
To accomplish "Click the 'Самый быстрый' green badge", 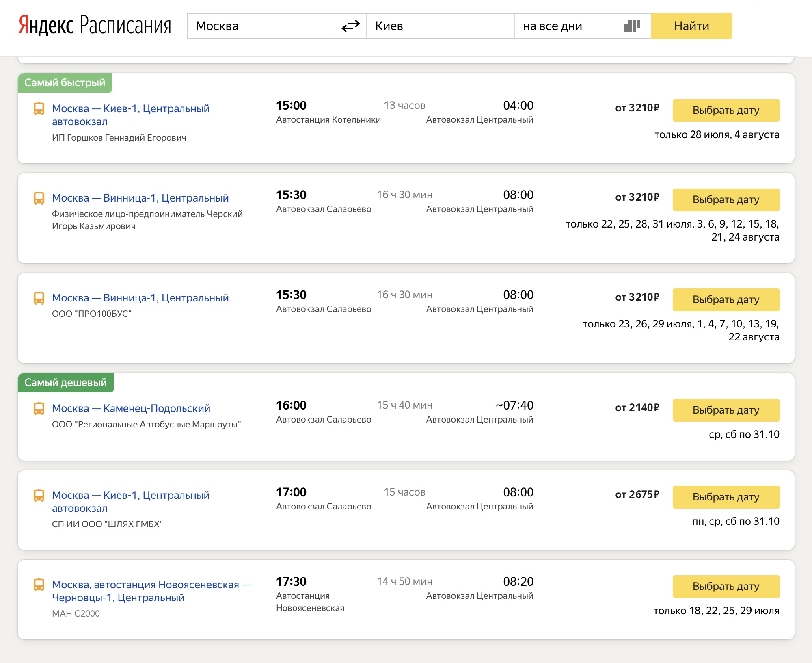I will tap(65, 83).
